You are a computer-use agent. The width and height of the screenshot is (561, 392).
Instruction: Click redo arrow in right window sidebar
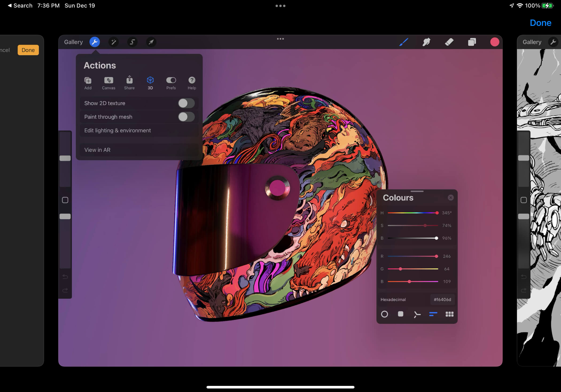coord(523,290)
